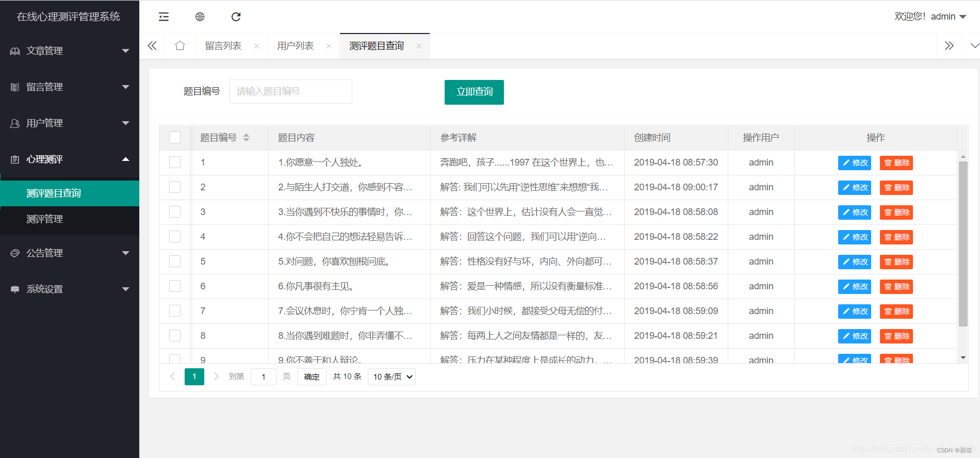Check the box for row 3

175,211
